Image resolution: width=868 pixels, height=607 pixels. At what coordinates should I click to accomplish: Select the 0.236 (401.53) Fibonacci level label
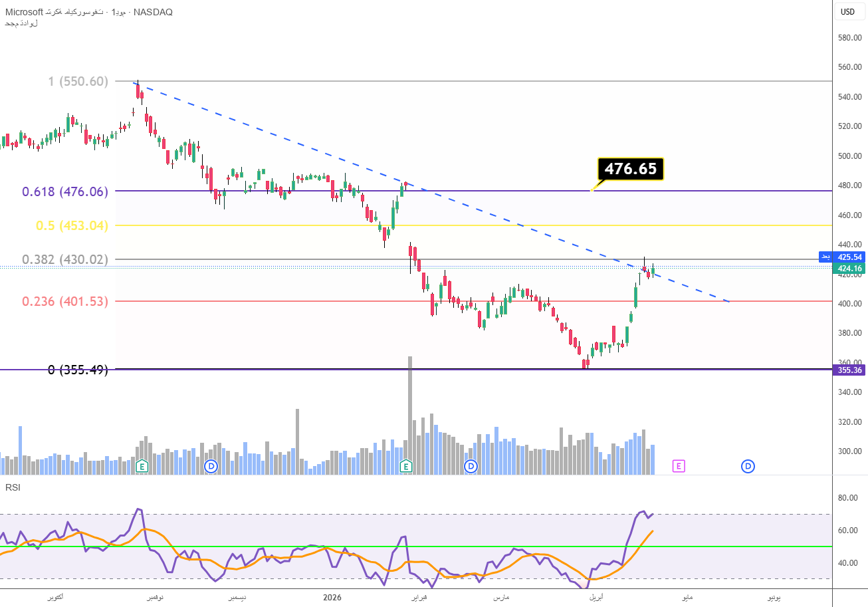click(x=64, y=301)
